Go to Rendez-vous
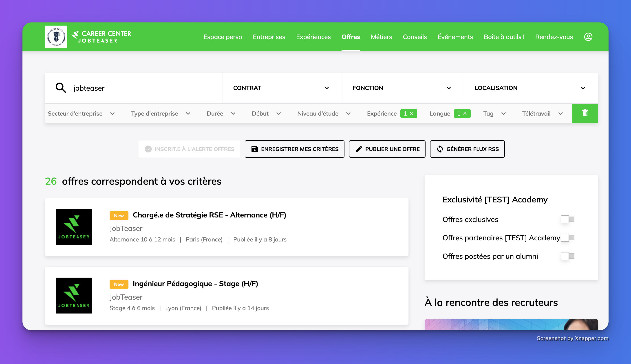The width and height of the screenshot is (631, 364). [554, 37]
